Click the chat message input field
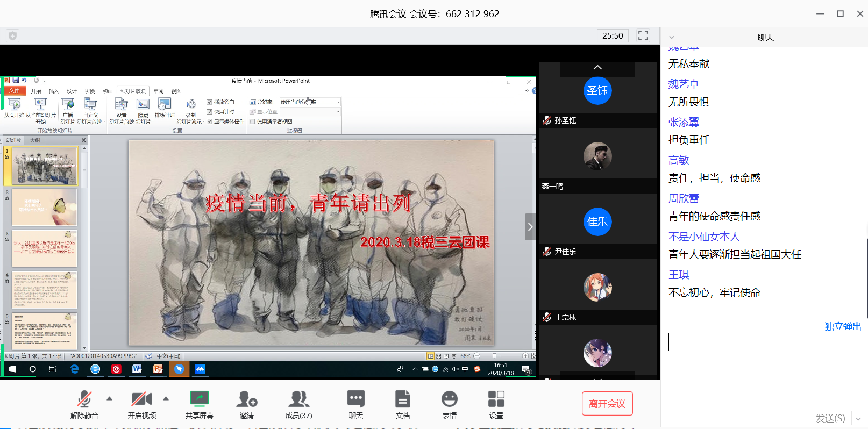The height and width of the screenshot is (429, 868). [x=764, y=366]
